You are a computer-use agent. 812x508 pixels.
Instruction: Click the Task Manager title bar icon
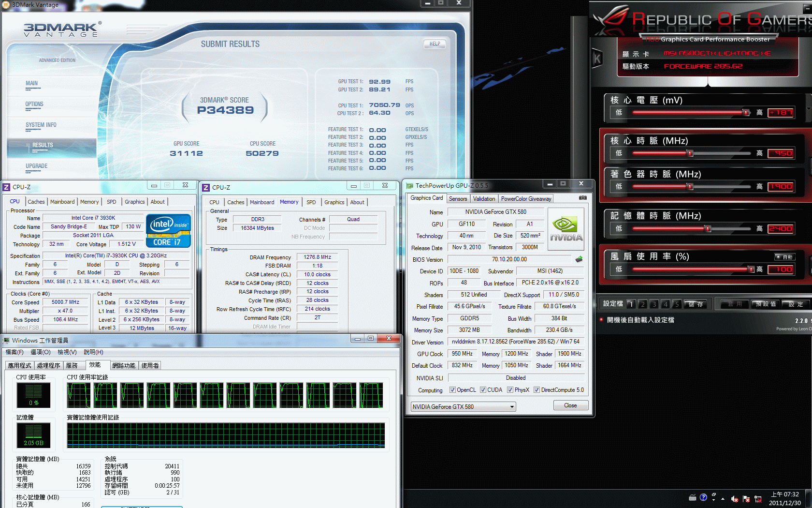tap(6, 340)
